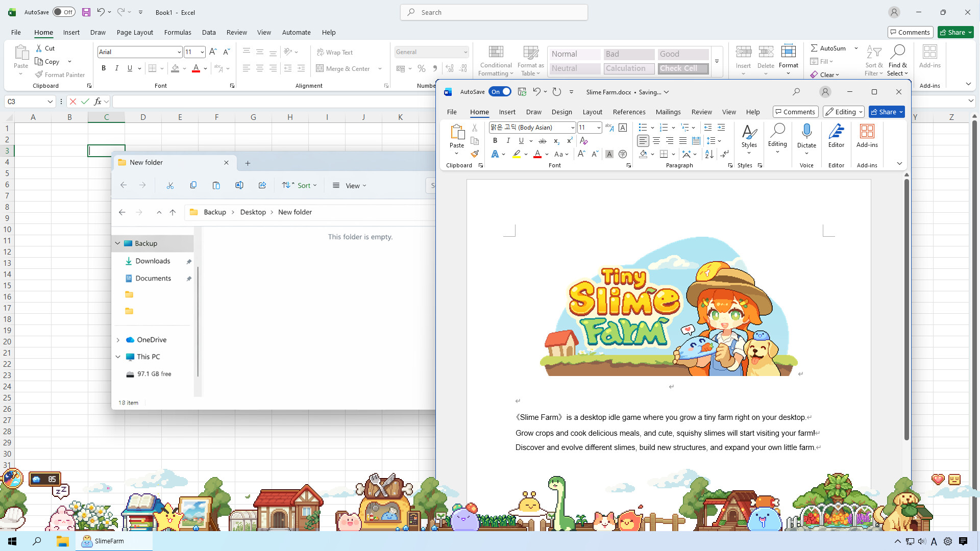Click Format Painter brush in Word clipboard
Image resolution: width=980 pixels, height=551 pixels.
[x=475, y=154]
